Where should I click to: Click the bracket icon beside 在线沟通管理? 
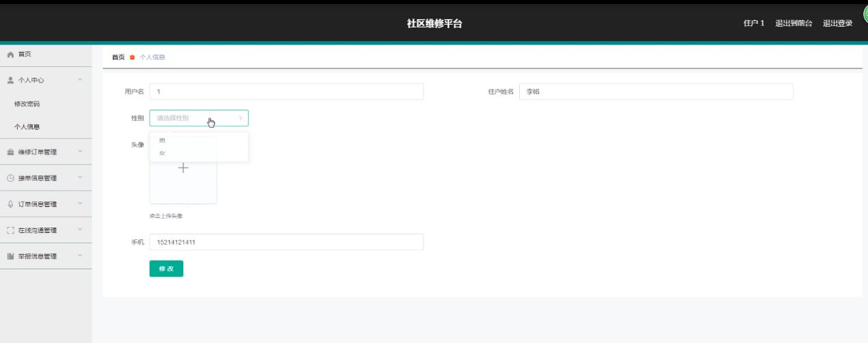click(x=10, y=230)
